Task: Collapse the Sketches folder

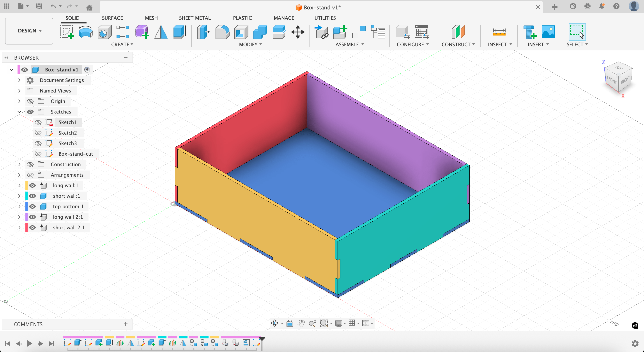Action: 19,112
